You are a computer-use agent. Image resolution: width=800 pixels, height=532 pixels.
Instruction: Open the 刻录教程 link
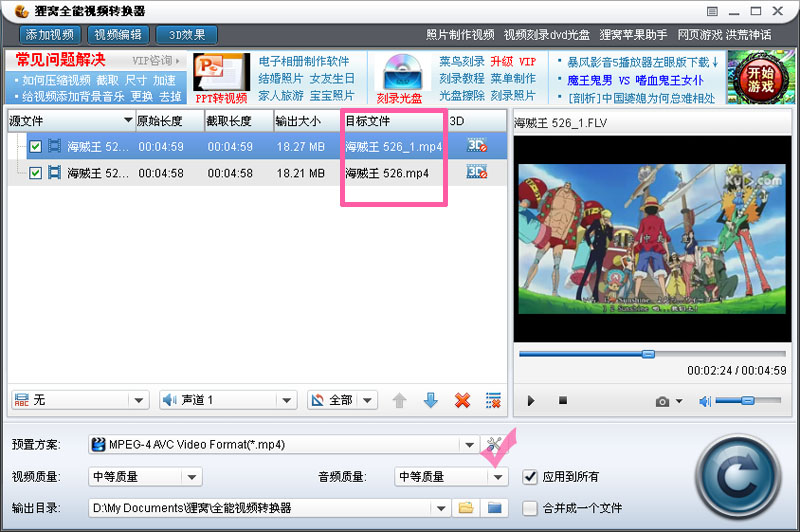click(462, 79)
